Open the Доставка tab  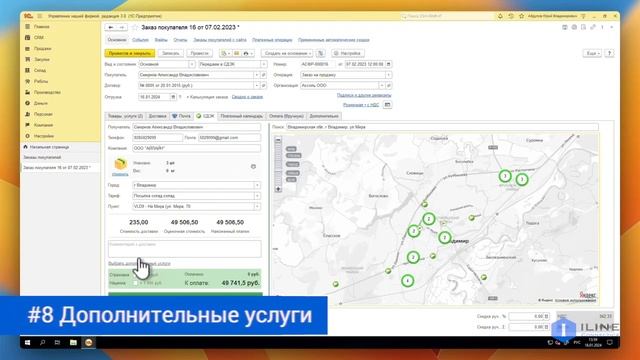[157, 116]
